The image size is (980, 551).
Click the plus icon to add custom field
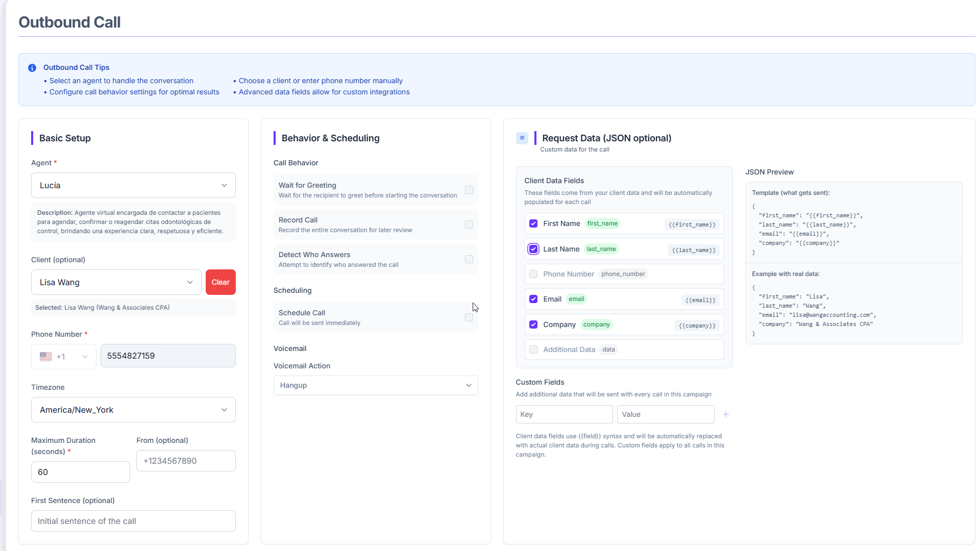coord(725,414)
